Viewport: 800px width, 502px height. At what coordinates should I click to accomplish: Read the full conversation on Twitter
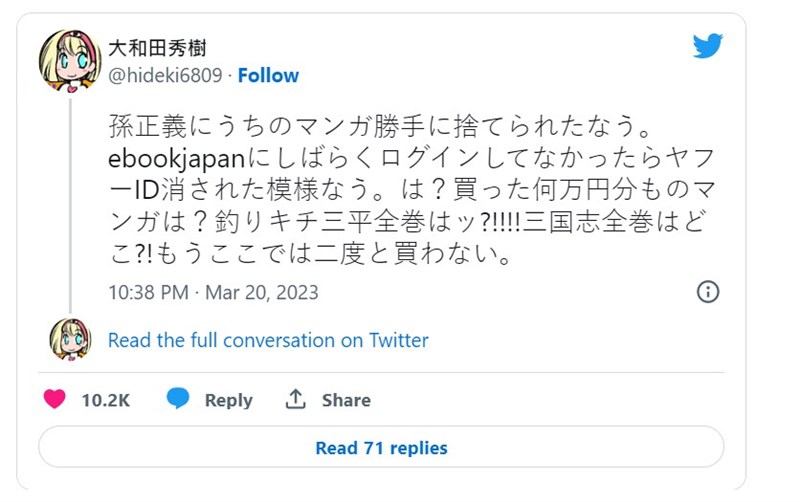(268, 340)
